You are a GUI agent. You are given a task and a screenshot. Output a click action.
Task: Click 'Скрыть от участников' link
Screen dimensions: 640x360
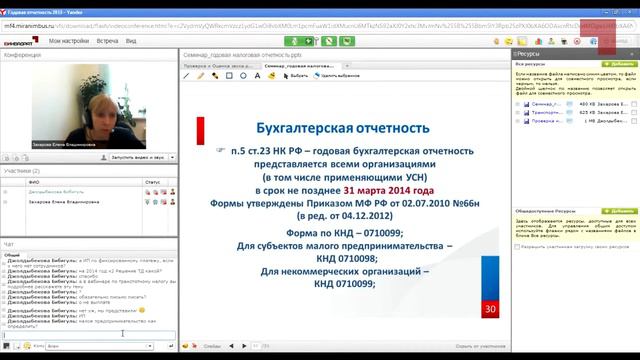tap(480, 346)
